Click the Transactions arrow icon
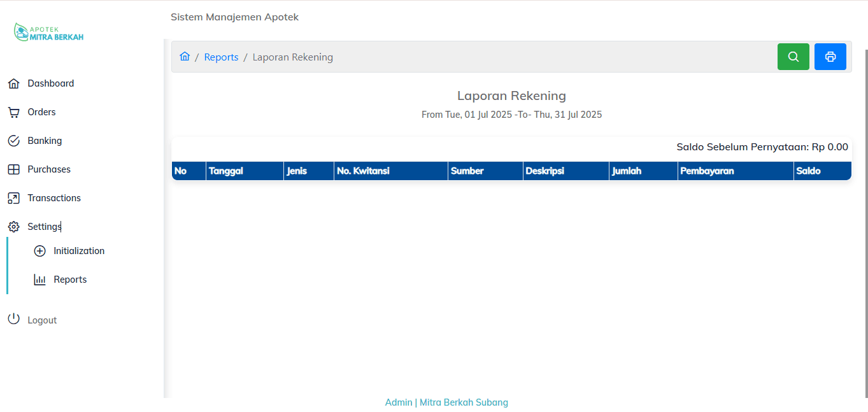Screen dimensions: 868x412 (x=13, y=198)
